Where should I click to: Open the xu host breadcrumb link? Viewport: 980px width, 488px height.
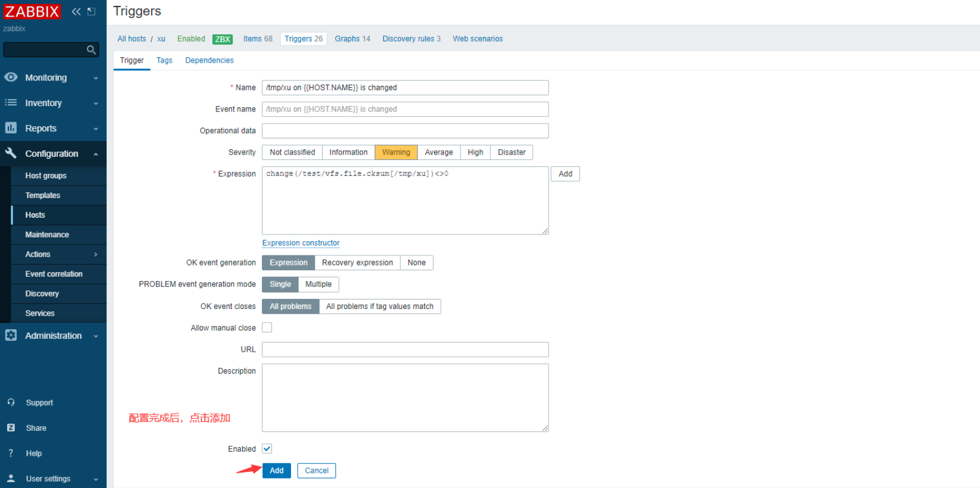161,39
